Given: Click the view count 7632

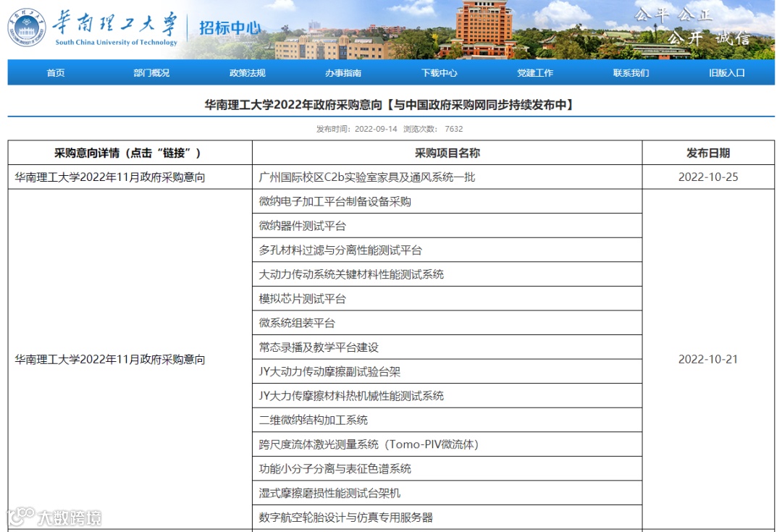Looking at the screenshot, I should tap(454, 129).
